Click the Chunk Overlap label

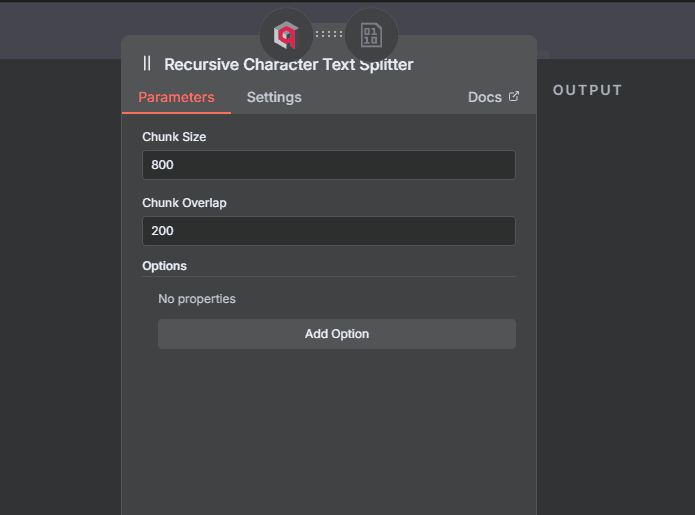(x=184, y=203)
